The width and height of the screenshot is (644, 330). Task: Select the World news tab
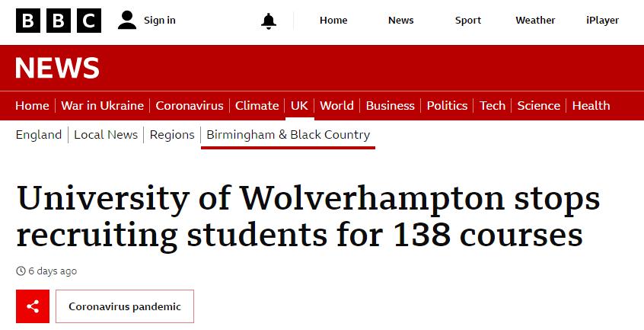tap(336, 106)
